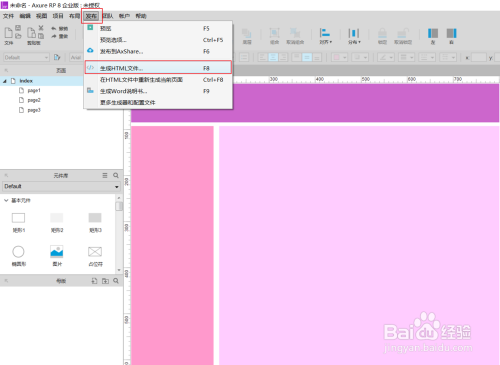Image resolution: width=500 pixels, height=365 pixels.
Task: Select page1 in pages tree
Action: pyautogui.click(x=34, y=90)
